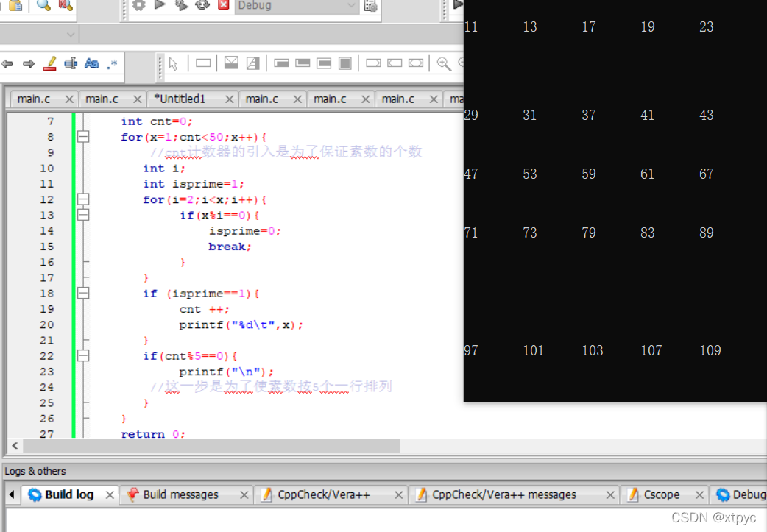Click the Build and run icon
The height and width of the screenshot is (532, 767).
181,5
